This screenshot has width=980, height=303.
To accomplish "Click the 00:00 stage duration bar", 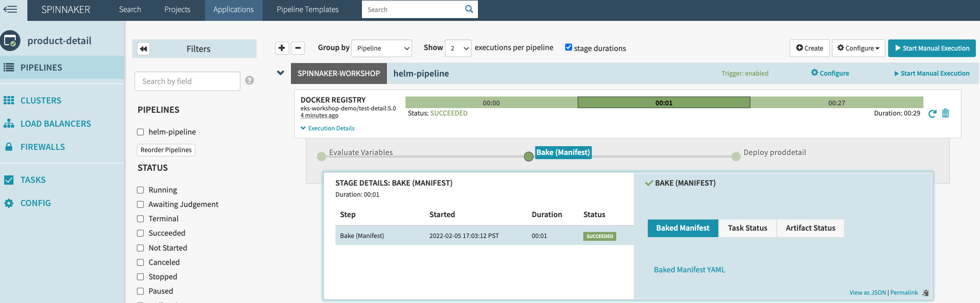I will coord(491,103).
